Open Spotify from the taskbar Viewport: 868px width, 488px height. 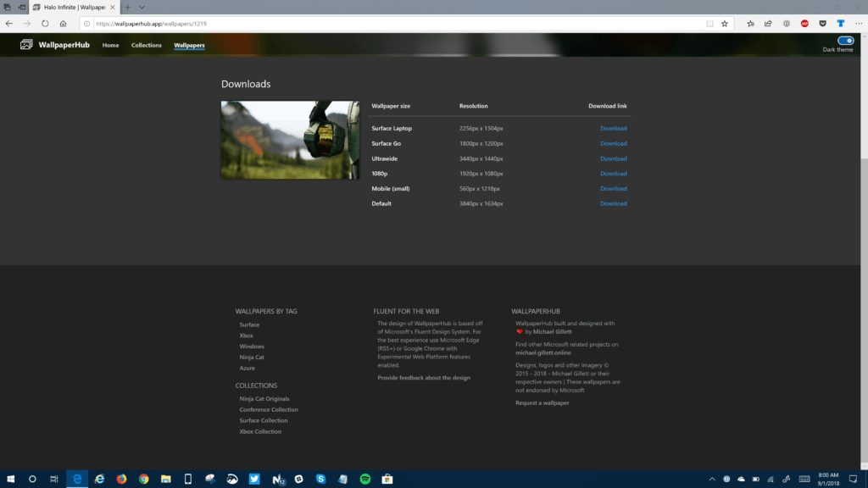pos(364,479)
